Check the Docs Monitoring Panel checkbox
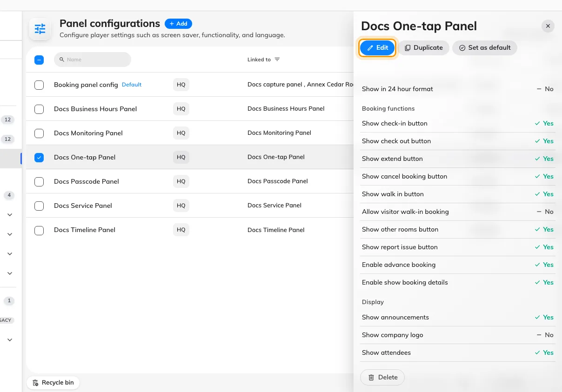The height and width of the screenshot is (392, 562). (x=39, y=133)
